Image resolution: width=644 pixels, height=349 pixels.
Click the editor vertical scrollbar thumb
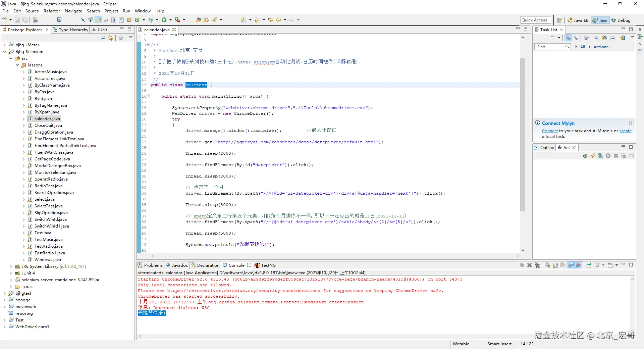click(523, 135)
